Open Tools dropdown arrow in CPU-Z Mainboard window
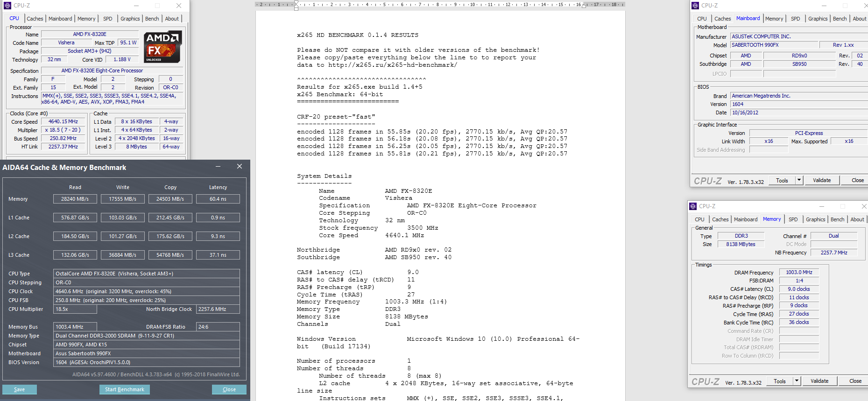The width and height of the screenshot is (868, 401). pyautogui.click(x=799, y=180)
